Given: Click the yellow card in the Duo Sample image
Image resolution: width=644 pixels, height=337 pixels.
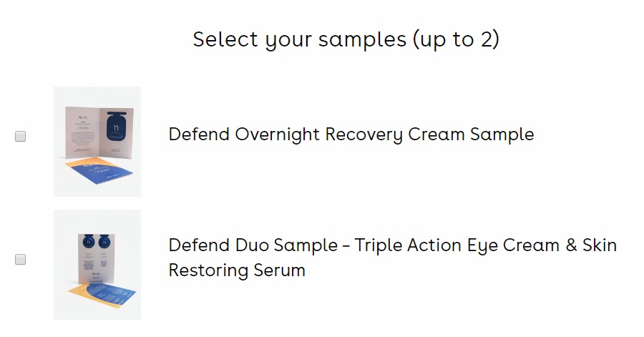Looking at the screenshot, I should (x=77, y=291).
